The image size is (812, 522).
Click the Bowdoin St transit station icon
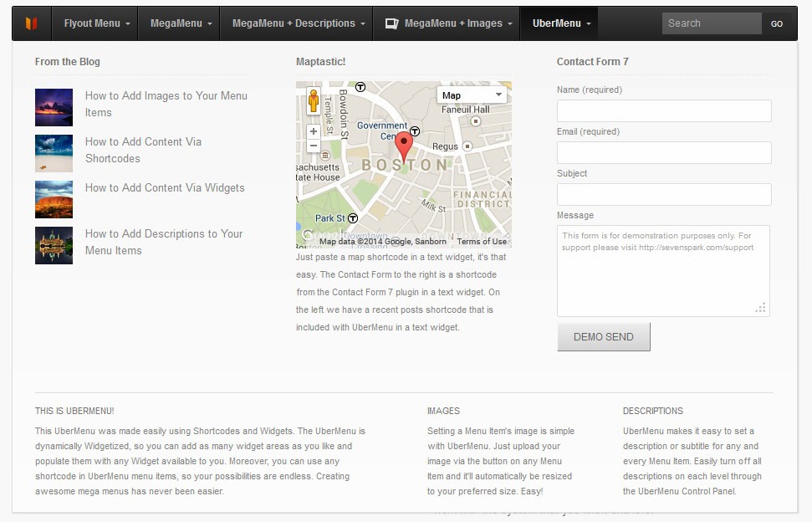pyautogui.click(x=360, y=87)
